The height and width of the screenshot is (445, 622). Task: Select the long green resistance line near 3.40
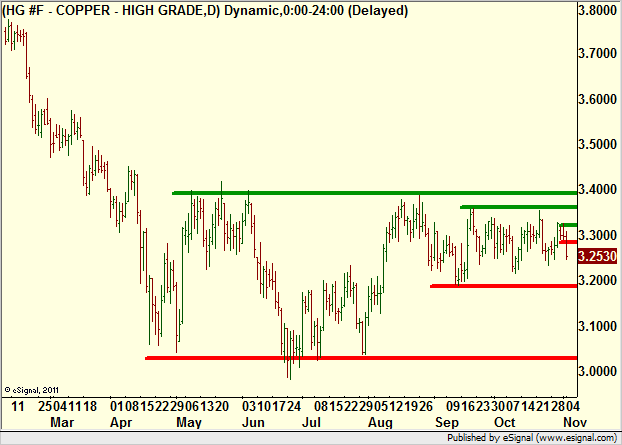coord(374,193)
